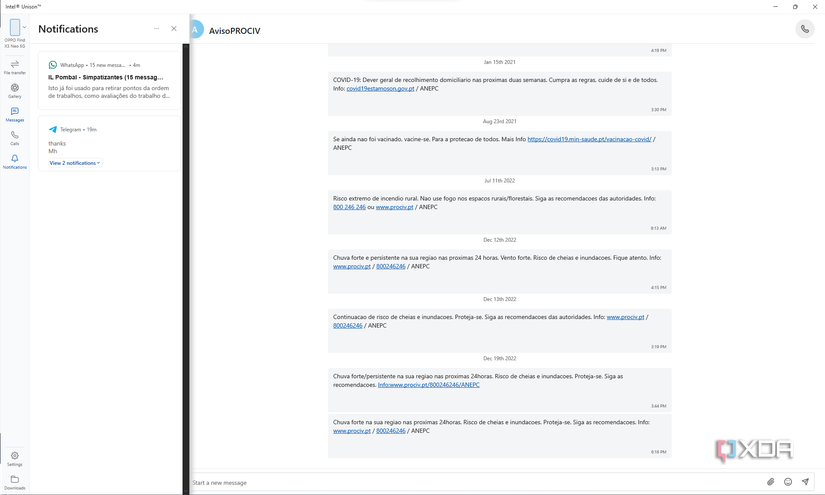Open the Calls section
The width and height of the screenshot is (825, 495).
(x=15, y=138)
